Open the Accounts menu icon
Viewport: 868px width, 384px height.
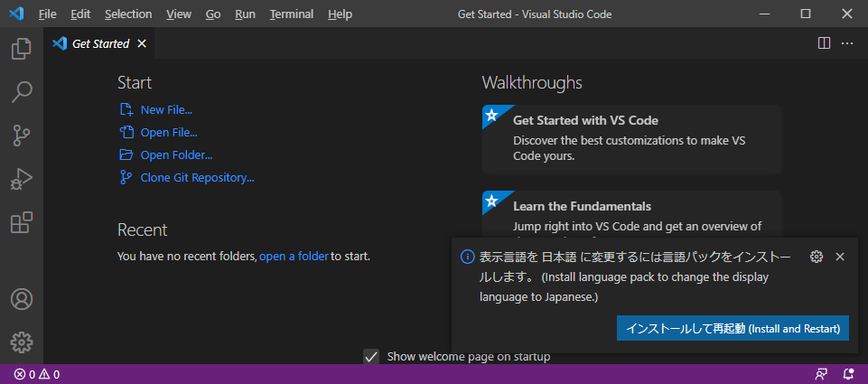point(22,299)
